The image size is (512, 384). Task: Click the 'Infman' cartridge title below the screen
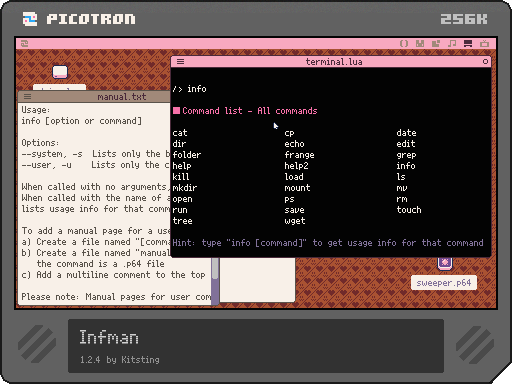(109, 337)
